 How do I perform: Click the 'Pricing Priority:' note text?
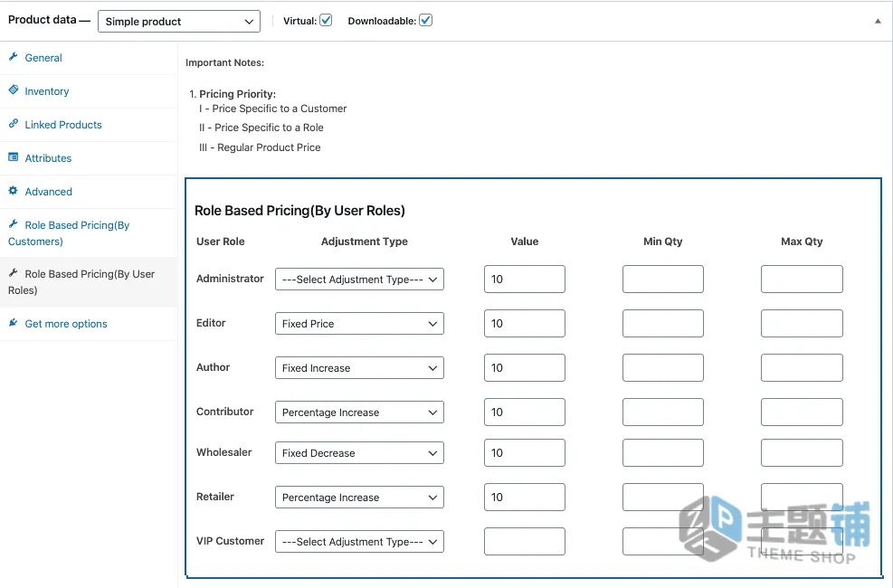point(237,94)
